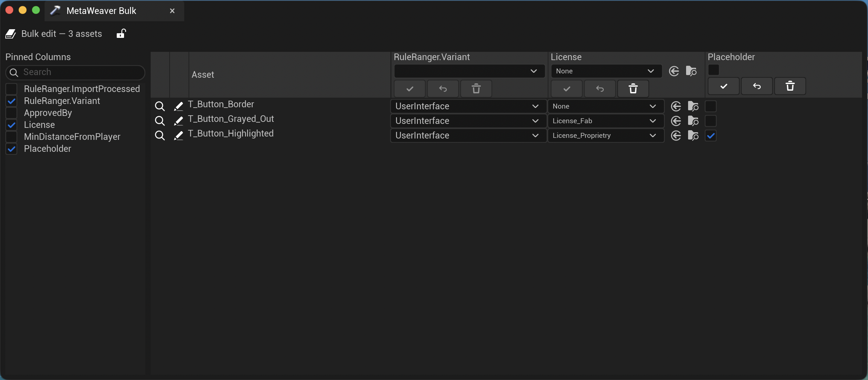Viewport: 868px width, 380px height.
Task: Revert License column with the undo icon
Action: (600, 88)
